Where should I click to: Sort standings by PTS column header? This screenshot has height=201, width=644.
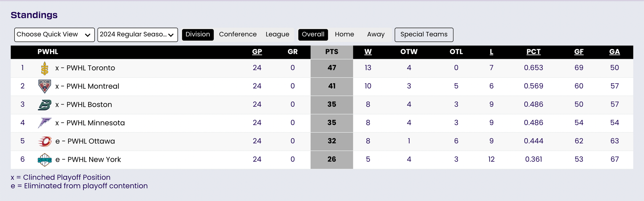click(332, 52)
